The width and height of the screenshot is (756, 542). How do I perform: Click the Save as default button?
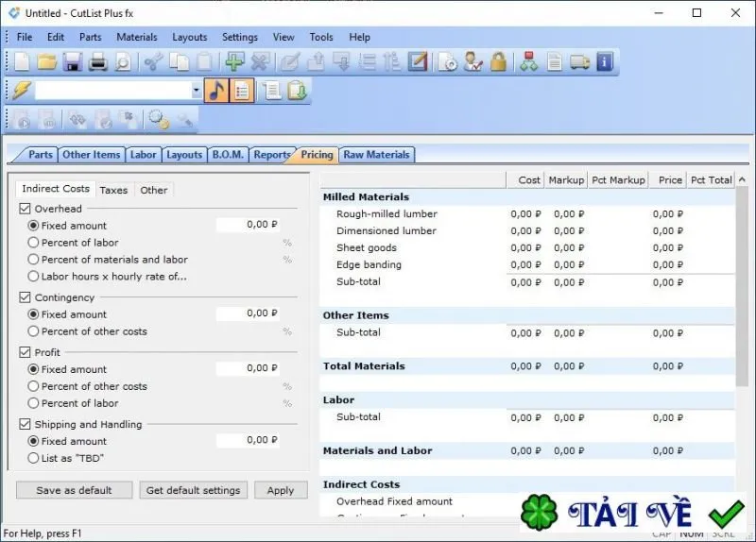(x=75, y=490)
